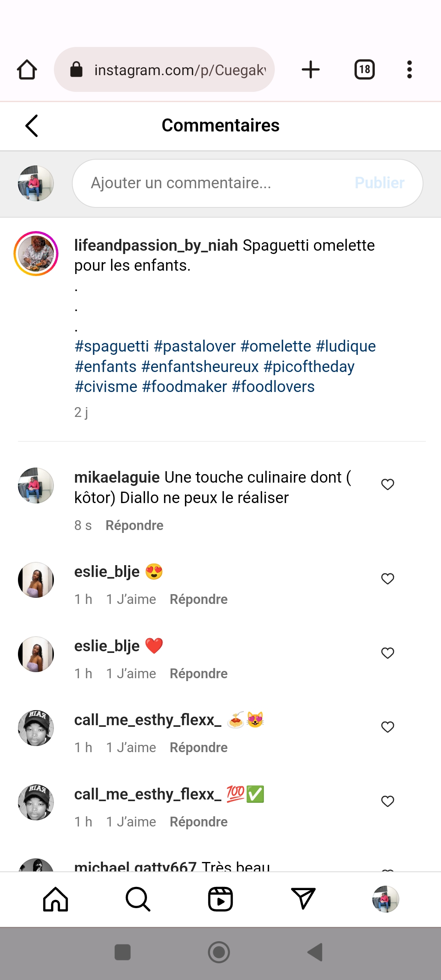
Task: Go back using the Commentaires back arrow
Action: (32, 125)
